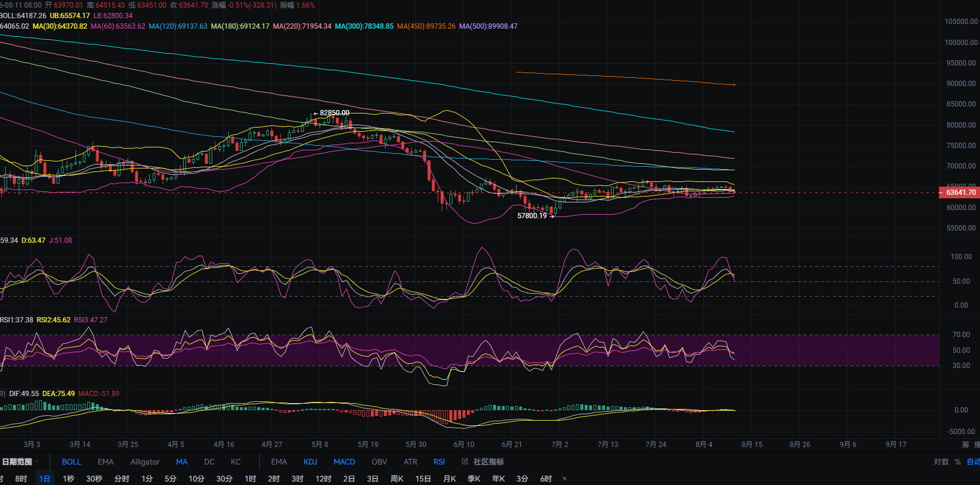
Task: Switch to the 1分 timeframe
Action: point(147,479)
